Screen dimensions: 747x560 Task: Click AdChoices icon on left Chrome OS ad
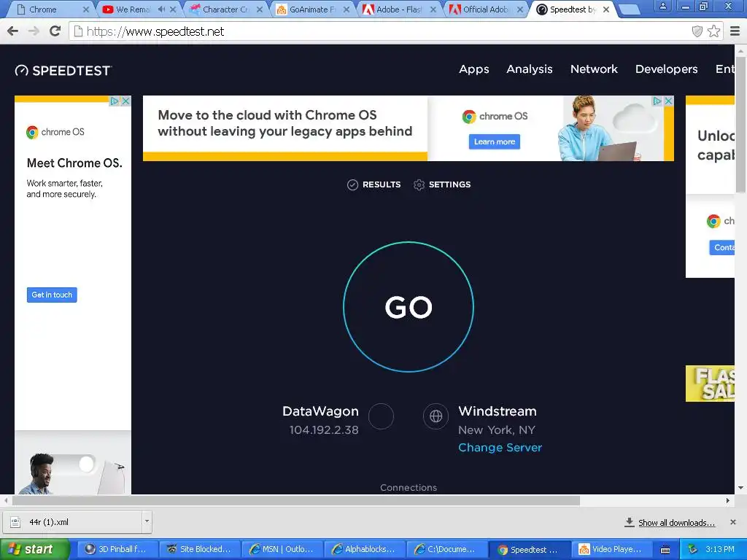click(115, 101)
